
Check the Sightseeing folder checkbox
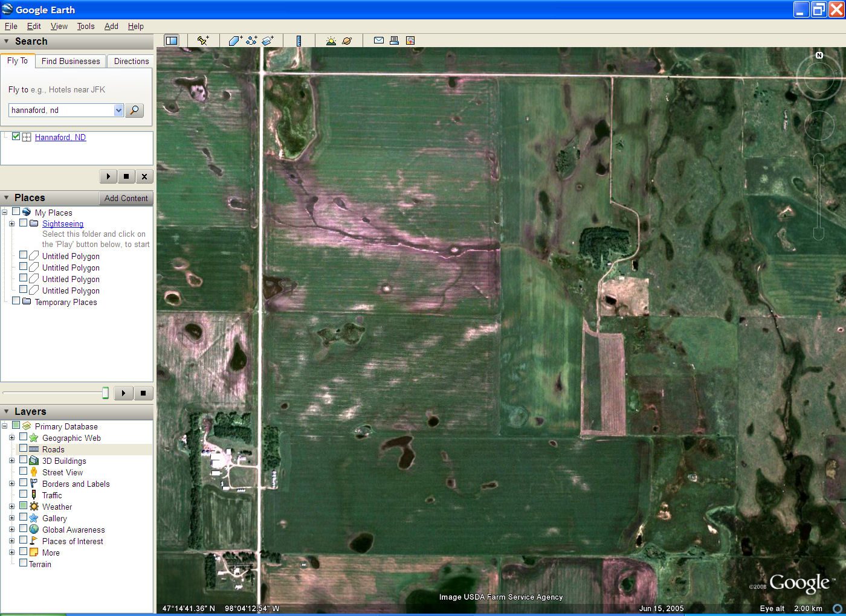coord(23,223)
